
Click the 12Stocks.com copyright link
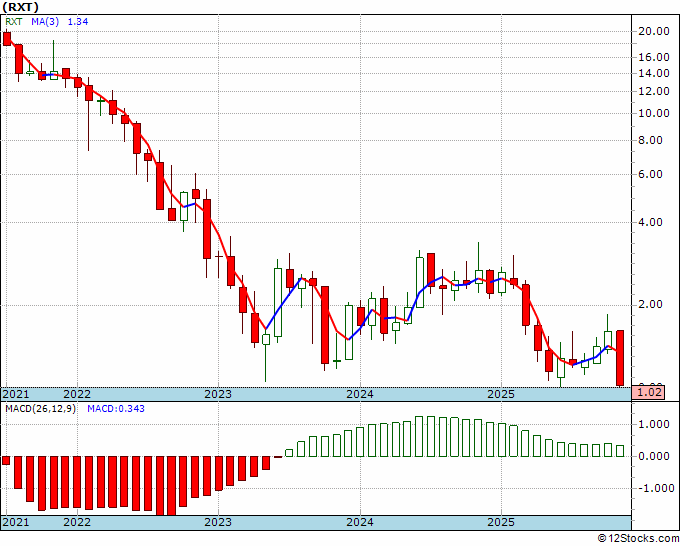click(638, 539)
